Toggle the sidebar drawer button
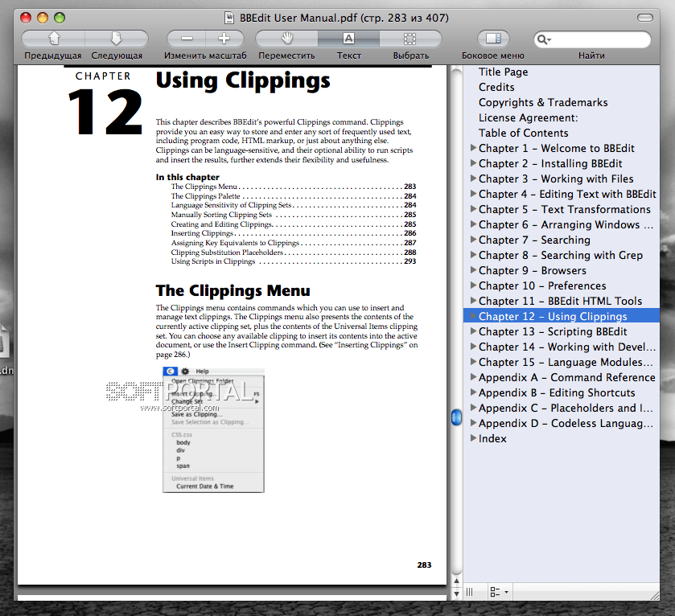The image size is (675, 616). click(493, 39)
